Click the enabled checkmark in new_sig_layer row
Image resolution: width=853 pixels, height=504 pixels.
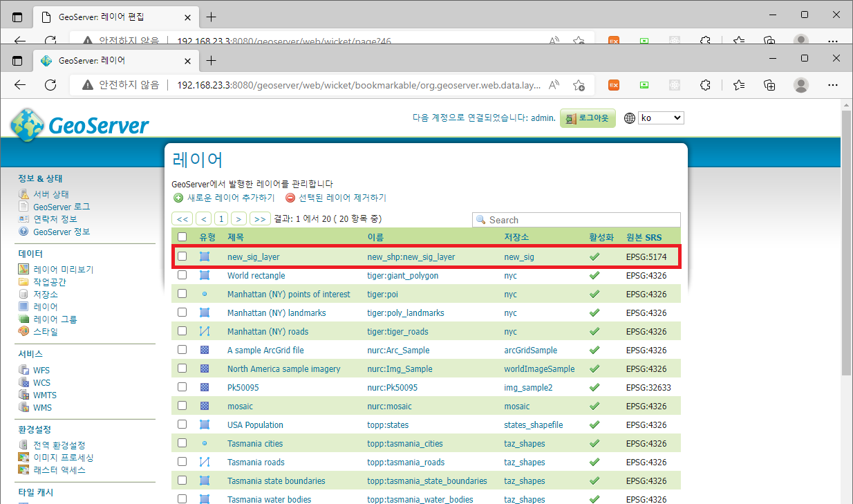(594, 256)
